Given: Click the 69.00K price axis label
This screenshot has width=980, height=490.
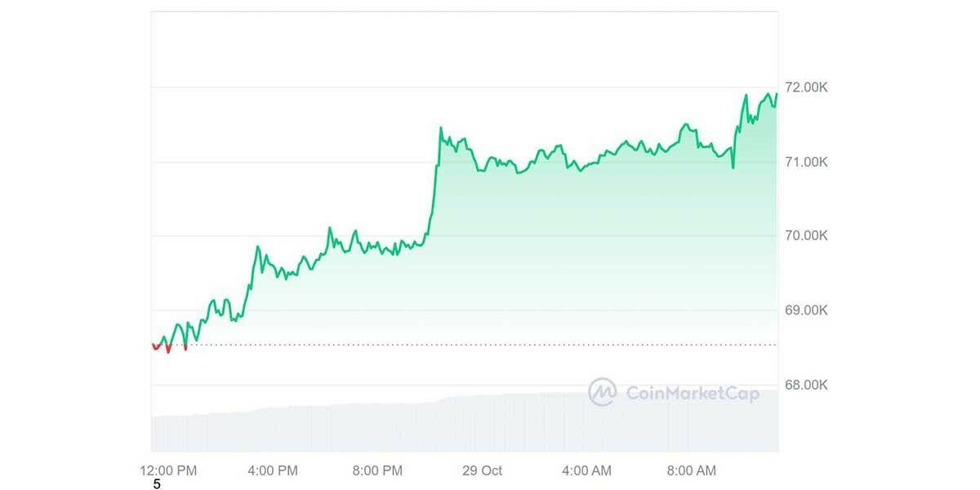Looking at the screenshot, I should (x=806, y=310).
